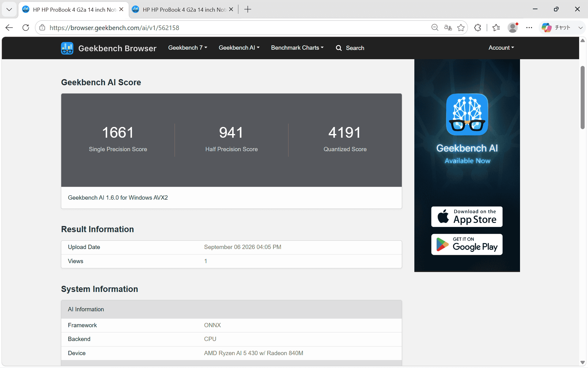Close the second HP ProBook tab
The height and width of the screenshot is (368, 588).
pyautogui.click(x=231, y=10)
